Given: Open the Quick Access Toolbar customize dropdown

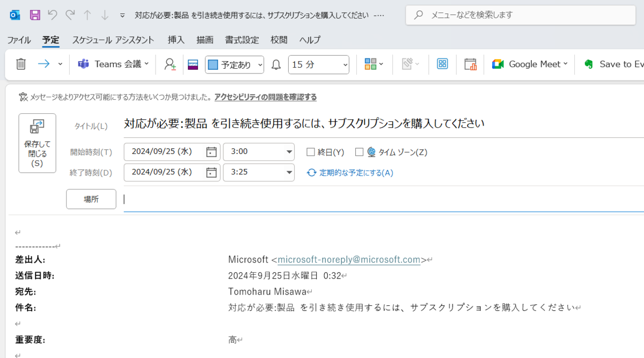Looking at the screenshot, I should tap(122, 16).
